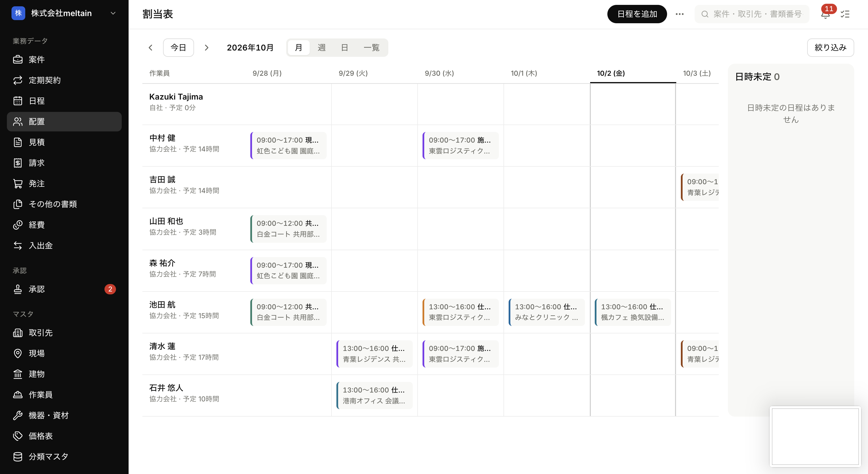Open 機器・資材 equipment master
The width and height of the screenshot is (868, 474).
click(64, 415)
